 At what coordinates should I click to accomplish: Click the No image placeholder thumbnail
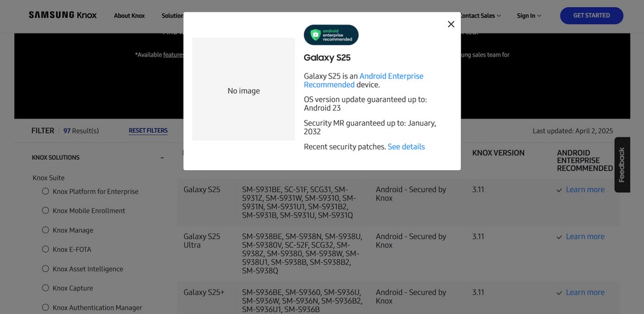(x=243, y=89)
